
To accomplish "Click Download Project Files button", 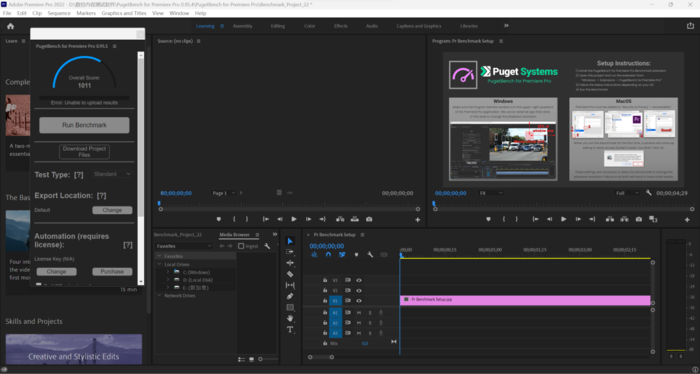I will coord(84,152).
